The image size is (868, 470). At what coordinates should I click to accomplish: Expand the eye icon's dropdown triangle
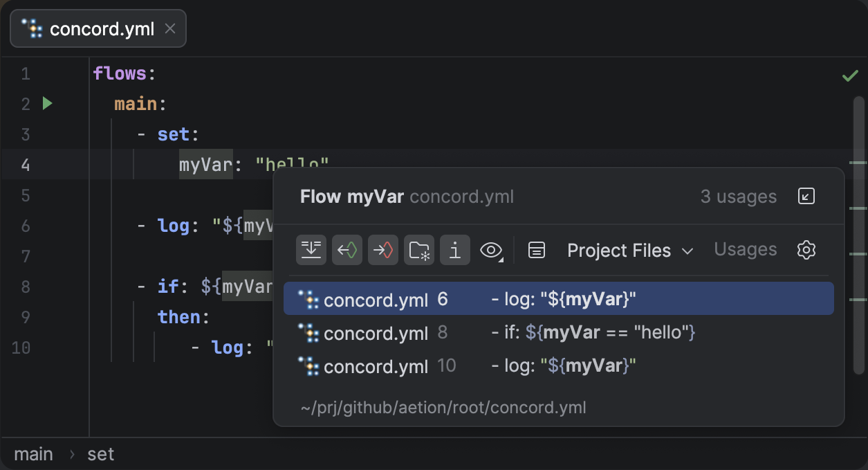coord(503,259)
